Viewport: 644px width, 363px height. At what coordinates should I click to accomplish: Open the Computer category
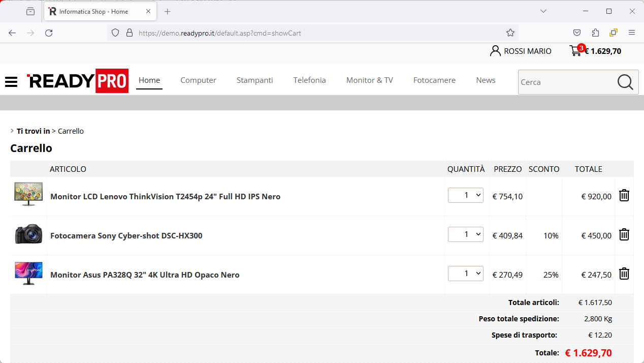199,80
